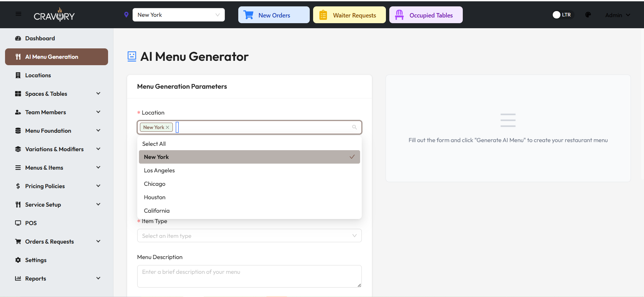This screenshot has width=644, height=297.
Task: Click the Menu Foundation database icon
Action: click(18, 131)
